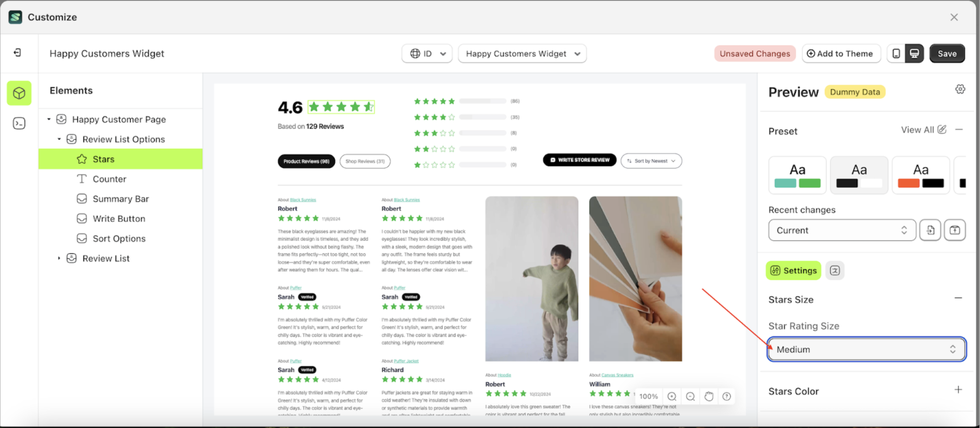Click the zoom out magnifier icon
Viewport: 980px width, 428px height.
(690, 396)
